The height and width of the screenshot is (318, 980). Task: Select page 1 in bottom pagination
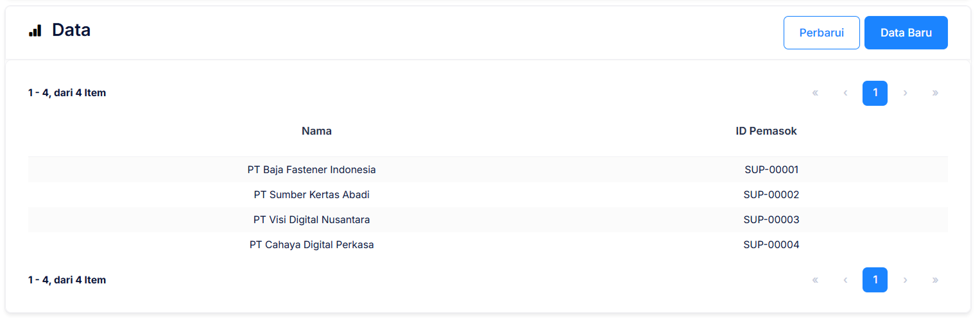coord(875,280)
